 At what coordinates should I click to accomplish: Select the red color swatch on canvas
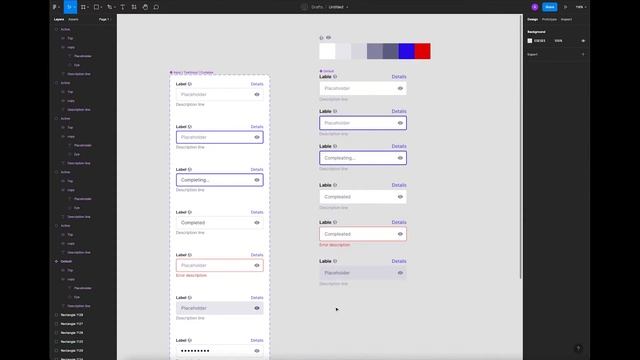pos(422,51)
